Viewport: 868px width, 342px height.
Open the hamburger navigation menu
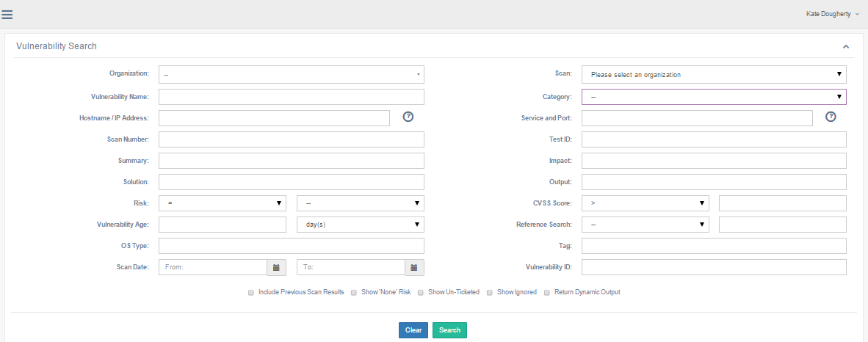tap(7, 15)
